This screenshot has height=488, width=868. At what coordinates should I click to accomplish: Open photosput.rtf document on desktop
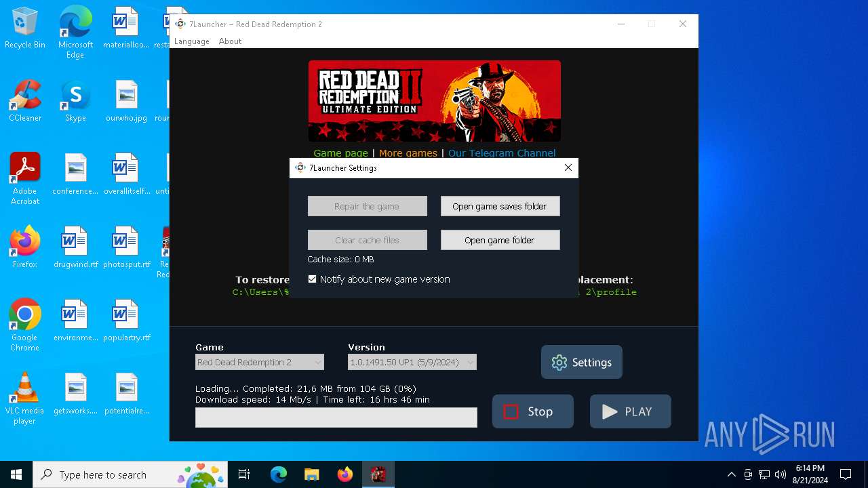pos(126,247)
